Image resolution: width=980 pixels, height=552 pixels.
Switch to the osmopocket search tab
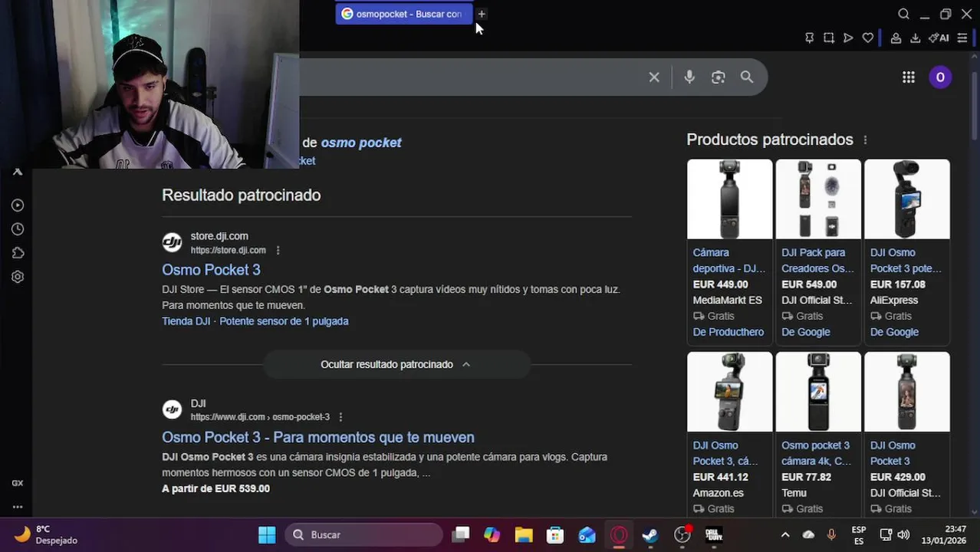pyautogui.click(x=403, y=14)
